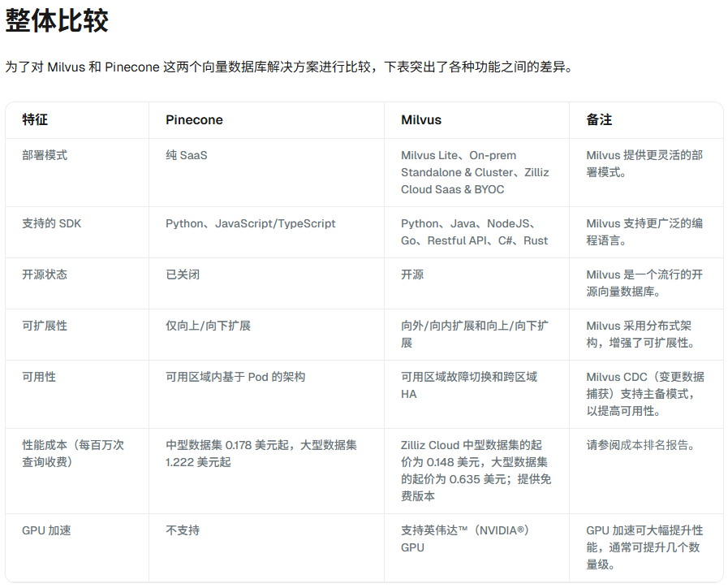Click the Pinecone column header
Screen dimensions: 728x588
(x=194, y=120)
